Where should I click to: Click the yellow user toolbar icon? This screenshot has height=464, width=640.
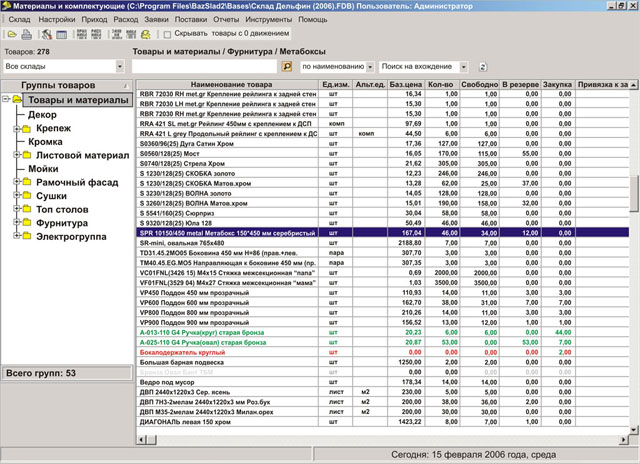(146, 34)
